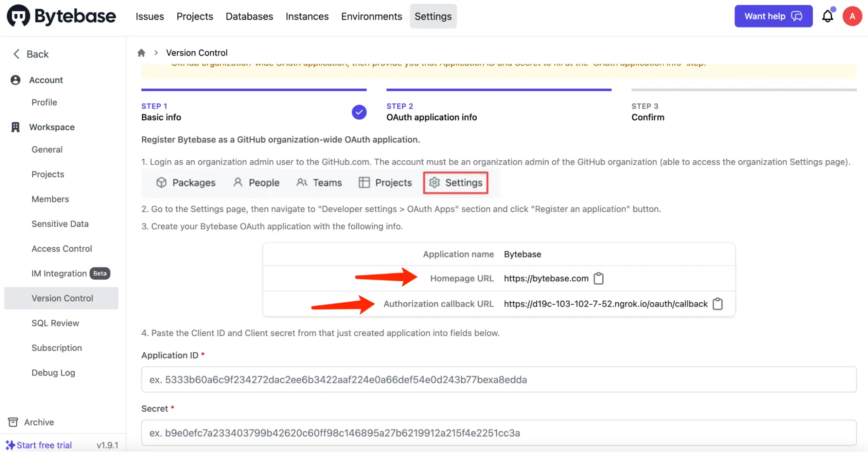Screen dimensions: 868x452
Task: Click the Bytebase logo icon
Action: click(x=18, y=16)
